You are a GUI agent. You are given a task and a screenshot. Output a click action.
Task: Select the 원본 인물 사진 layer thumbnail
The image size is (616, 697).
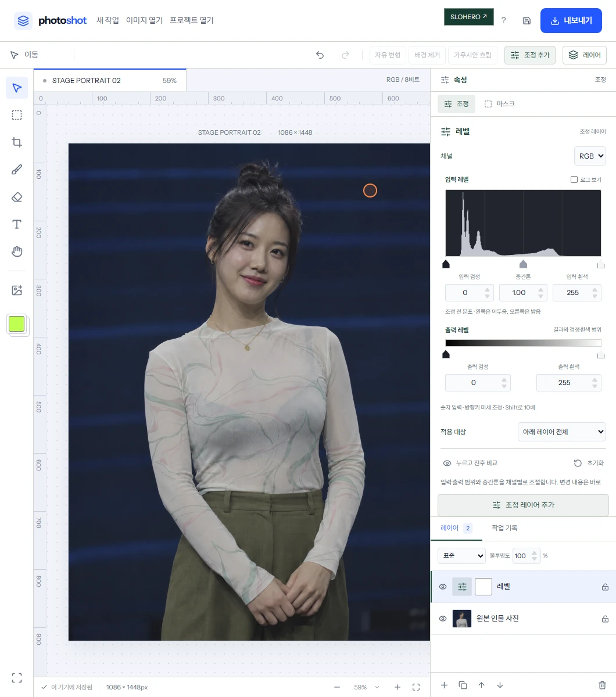[462, 619]
